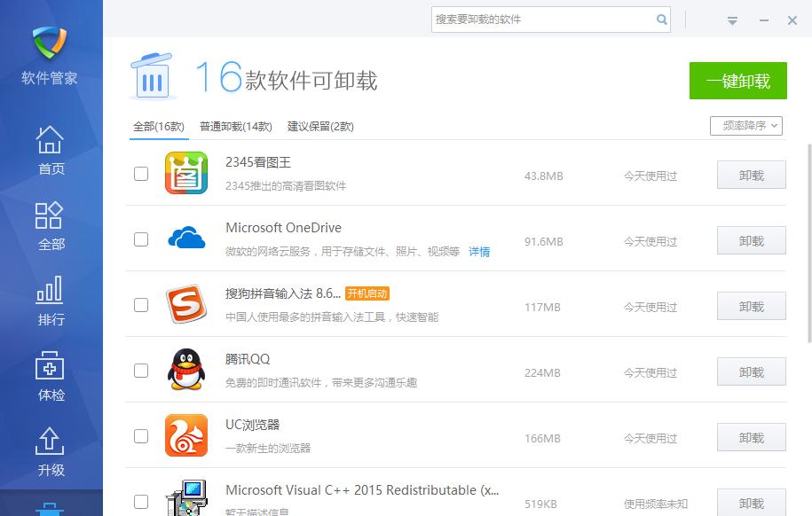This screenshot has height=516, width=812.
Task: Select the UC浏览器 checkbox
Action: click(140, 436)
